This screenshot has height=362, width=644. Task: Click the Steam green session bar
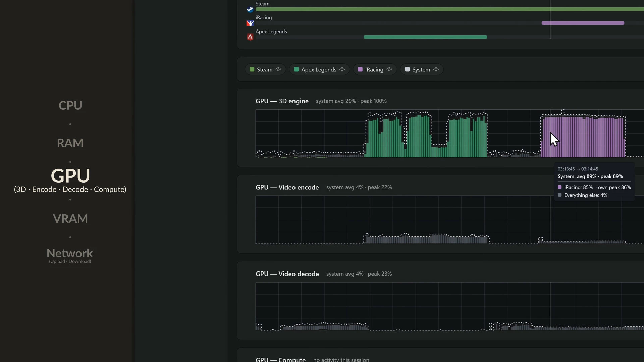pyautogui.click(x=449, y=9)
